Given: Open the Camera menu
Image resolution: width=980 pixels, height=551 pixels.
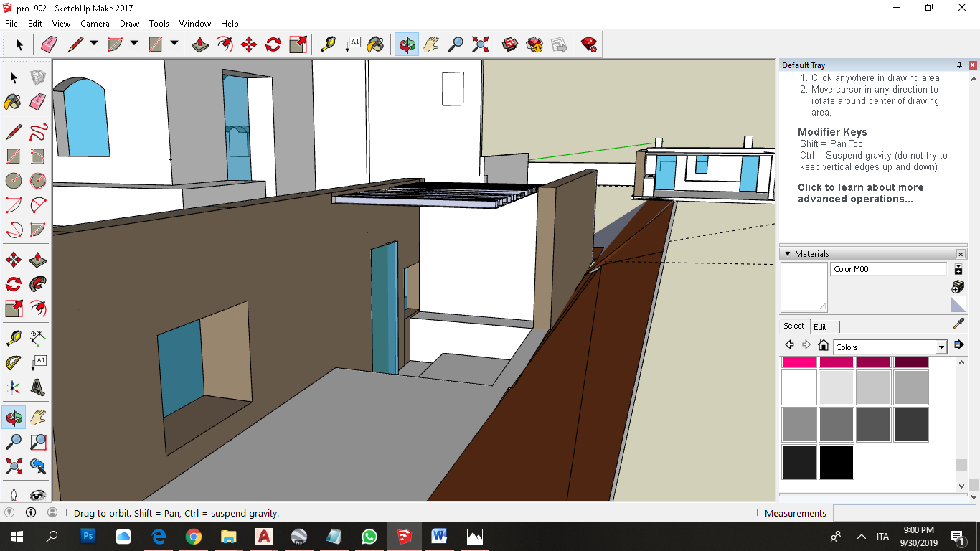Looking at the screenshot, I should coord(95,24).
